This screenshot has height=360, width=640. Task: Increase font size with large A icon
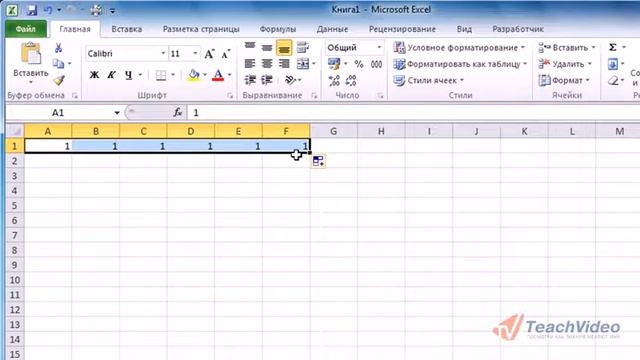(209, 53)
